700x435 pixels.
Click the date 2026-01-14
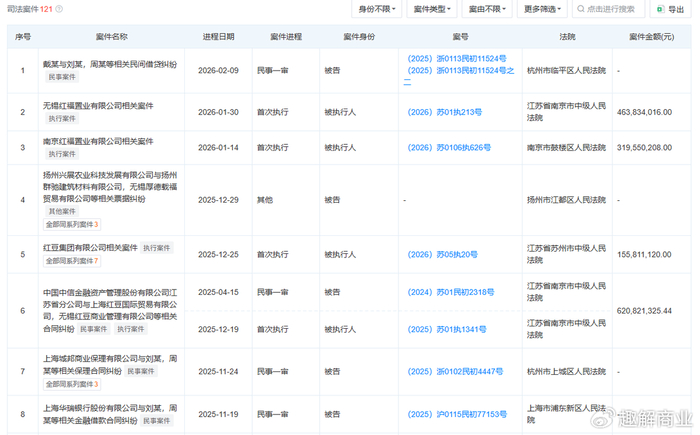tap(218, 147)
